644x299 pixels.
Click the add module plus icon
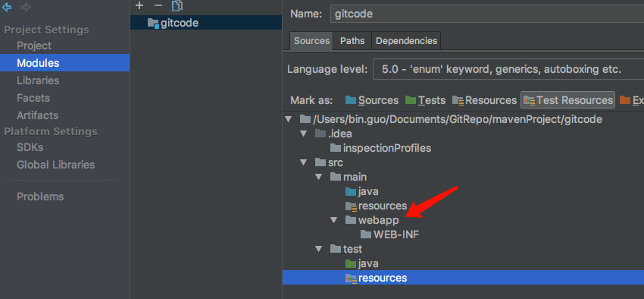click(139, 6)
